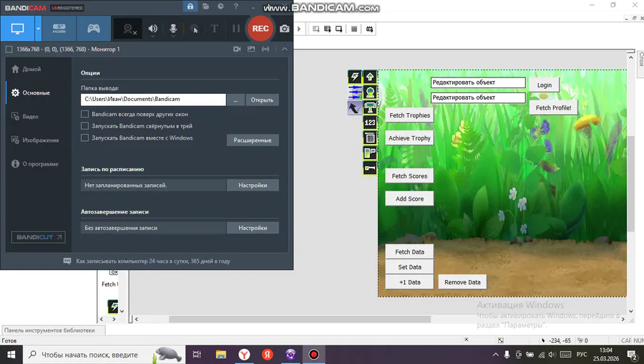
Task: Click the text overlay T icon
Action: pyautogui.click(x=215, y=29)
